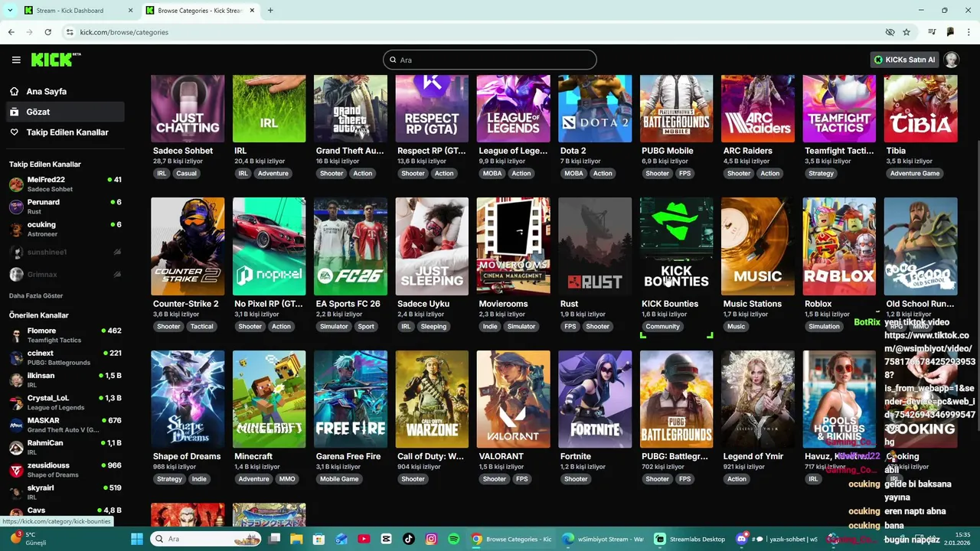The image size is (980, 551).
Task: Open Instagram from the taskbar
Action: [x=431, y=539]
